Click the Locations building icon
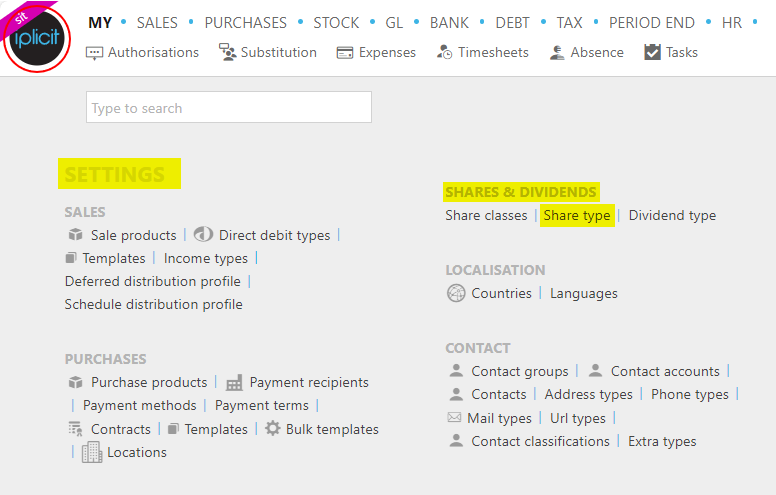The height and width of the screenshot is (495, 776). click(x=92, y=452)
